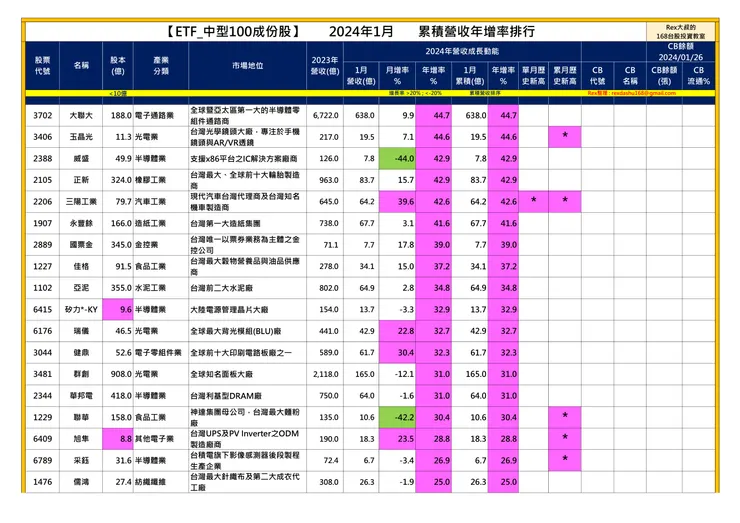Screen dimensions: 740x523
Task: Select the 908.0 share capital cell
Action: [x=118, y=374]
